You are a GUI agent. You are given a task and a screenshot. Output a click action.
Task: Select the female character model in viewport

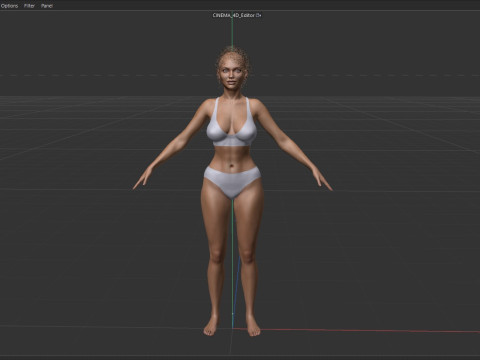232,190
